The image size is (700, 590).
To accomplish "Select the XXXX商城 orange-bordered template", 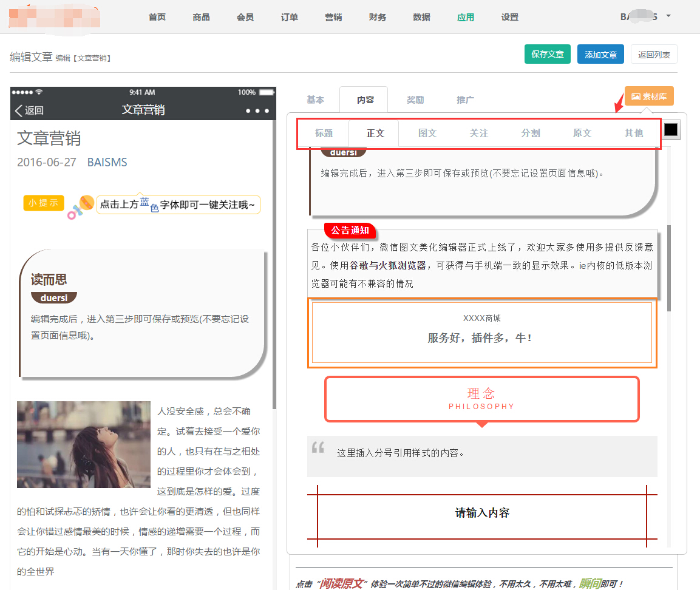I will coord(481,333).
